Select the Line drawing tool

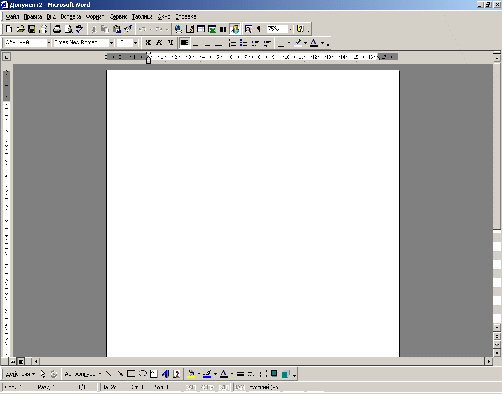pos(108,374)
